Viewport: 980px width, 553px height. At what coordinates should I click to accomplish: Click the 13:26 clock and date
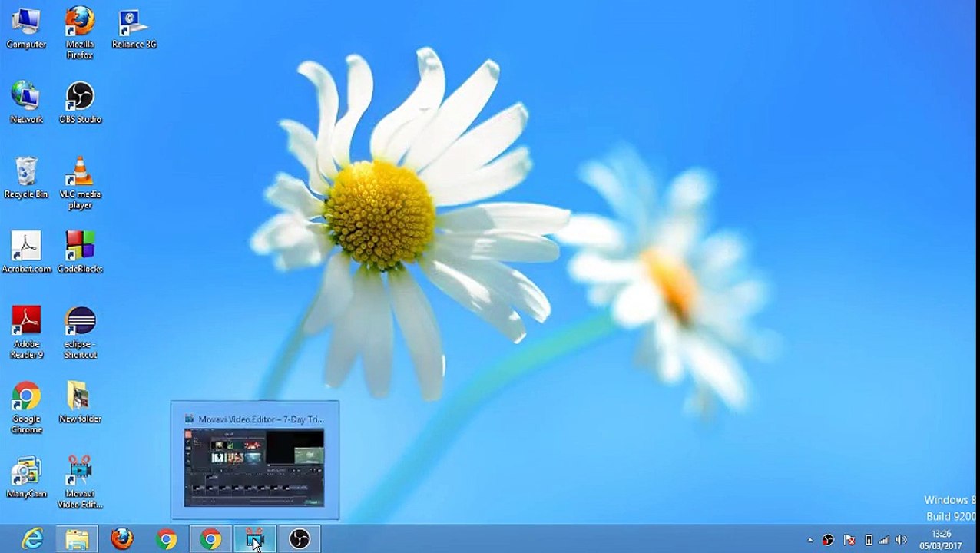coord(941,540)
